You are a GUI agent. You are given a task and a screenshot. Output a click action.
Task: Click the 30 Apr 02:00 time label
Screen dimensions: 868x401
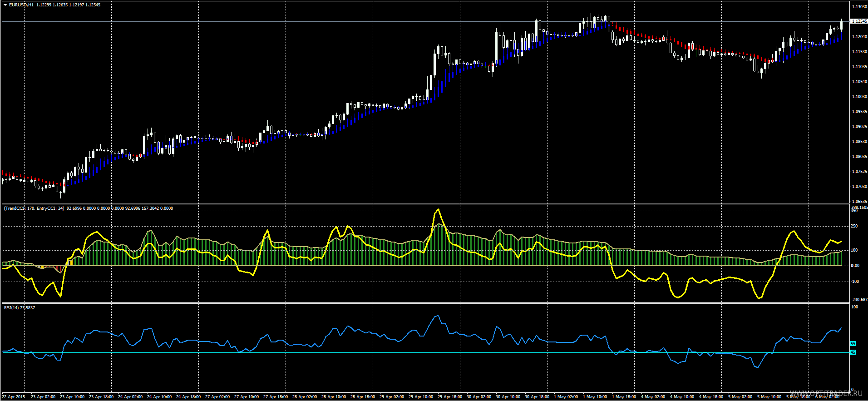pos(479,397)
